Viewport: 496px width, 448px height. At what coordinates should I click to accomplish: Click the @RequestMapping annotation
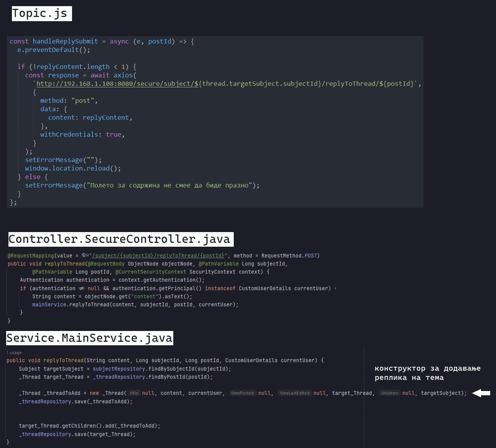(31, 256)
